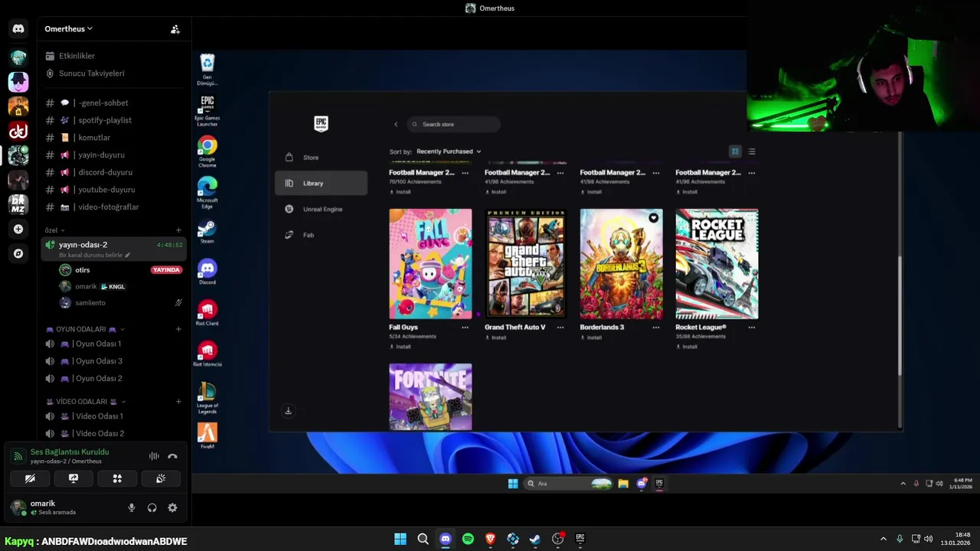Open Sort by Recently Purchased dropdown
Image resolution: width=980 pixels, height=551 pixels.
(x=449, y=152)
